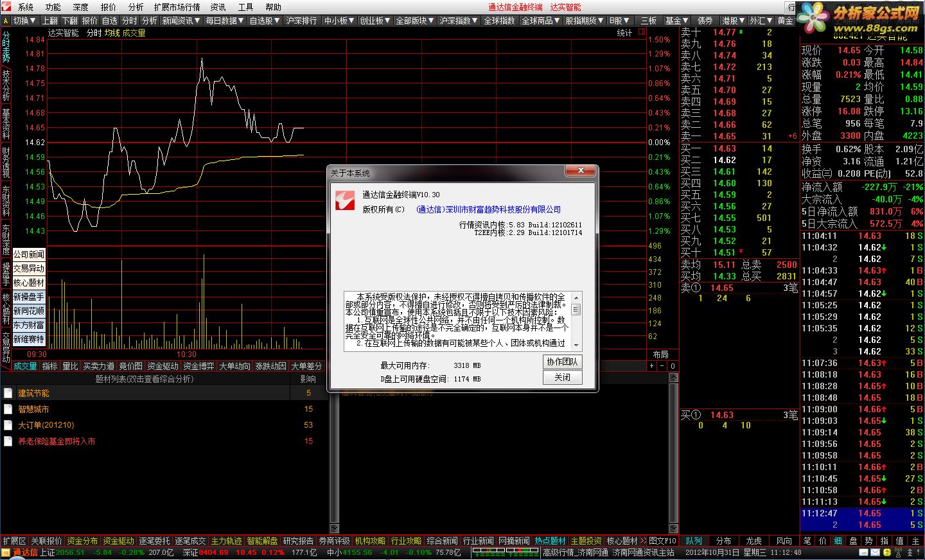Viewport: 925px width, 560px height.
Task: Open the 功能 menu
Action: (x=53, y=7)
